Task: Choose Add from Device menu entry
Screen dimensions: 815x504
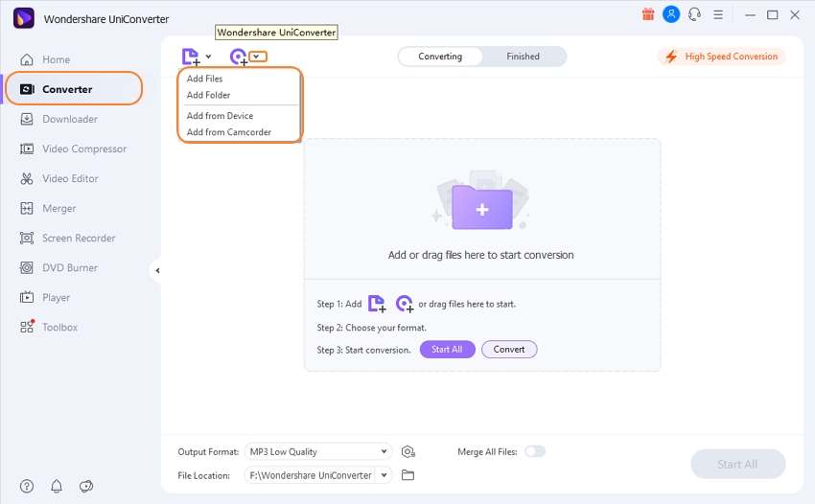Action: pos(220,116)
